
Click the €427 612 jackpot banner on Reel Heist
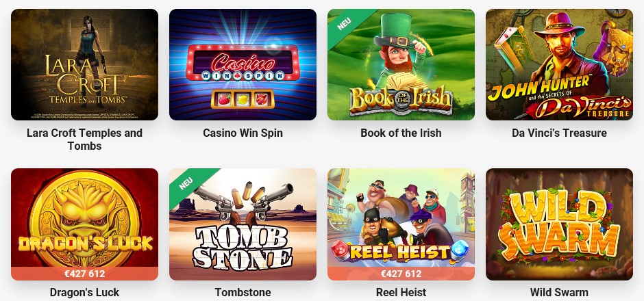coord(401,274)
